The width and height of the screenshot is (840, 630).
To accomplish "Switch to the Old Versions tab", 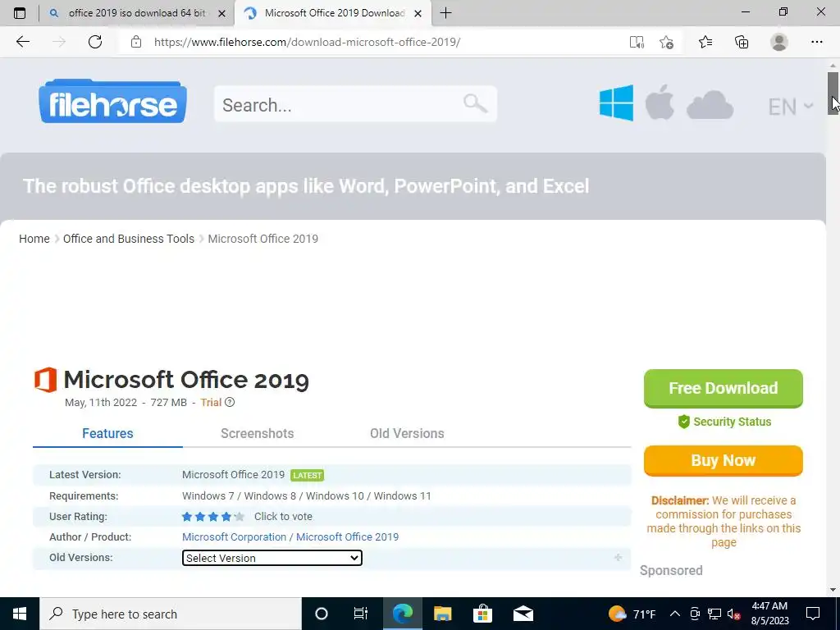I will (407, 433).
